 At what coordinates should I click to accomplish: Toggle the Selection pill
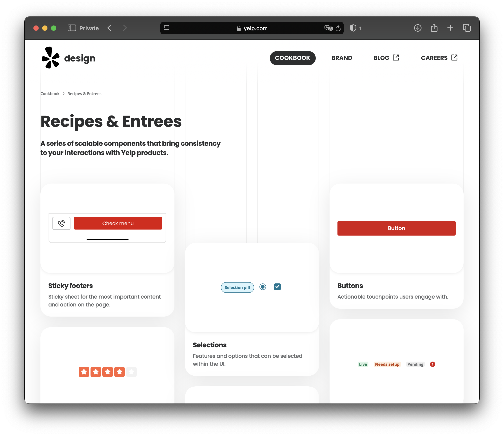(237, 287)
